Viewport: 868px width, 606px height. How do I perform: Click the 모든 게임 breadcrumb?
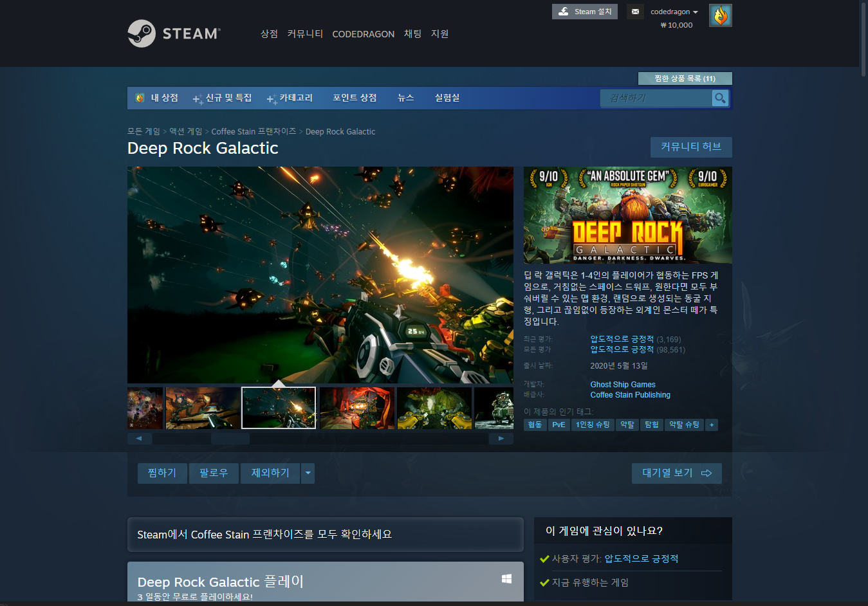[x=143, y=131]
